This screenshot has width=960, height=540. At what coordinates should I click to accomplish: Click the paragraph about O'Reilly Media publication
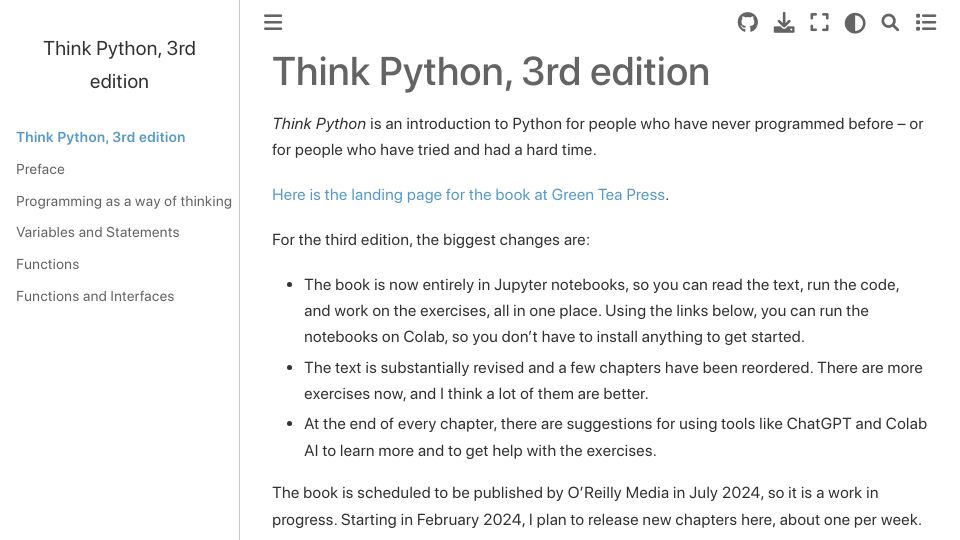[x=597, y=506]
